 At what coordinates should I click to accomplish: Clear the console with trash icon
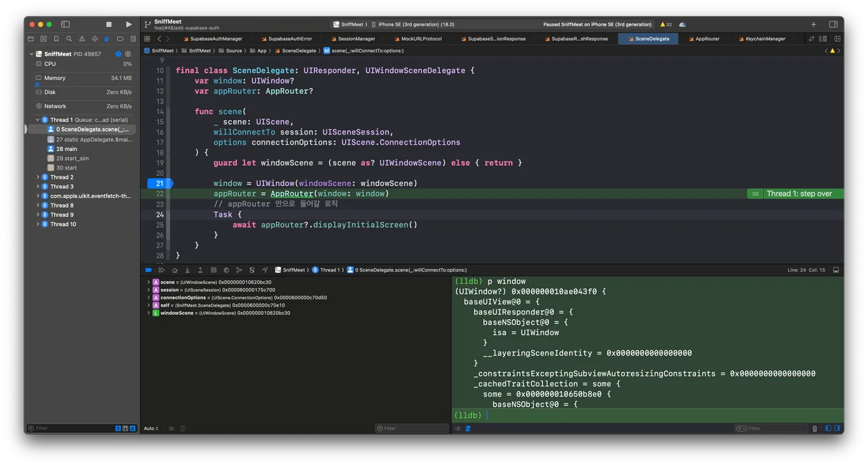click(815, 429)
